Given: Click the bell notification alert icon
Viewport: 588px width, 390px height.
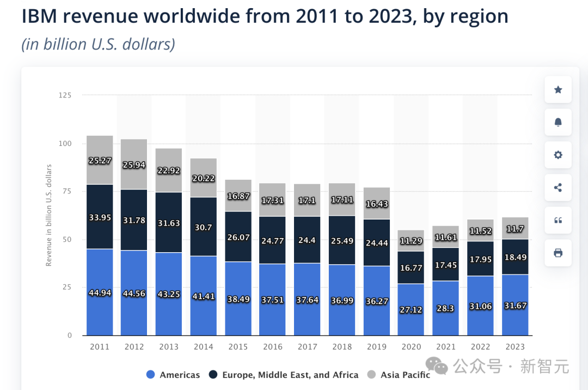Looking at the screenshot, I should [x=558, y=123].
